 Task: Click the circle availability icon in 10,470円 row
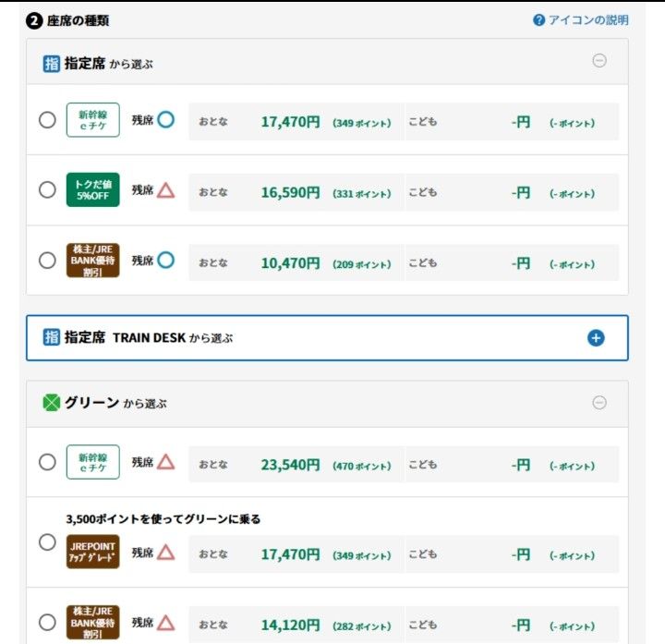tap(166, 260)
